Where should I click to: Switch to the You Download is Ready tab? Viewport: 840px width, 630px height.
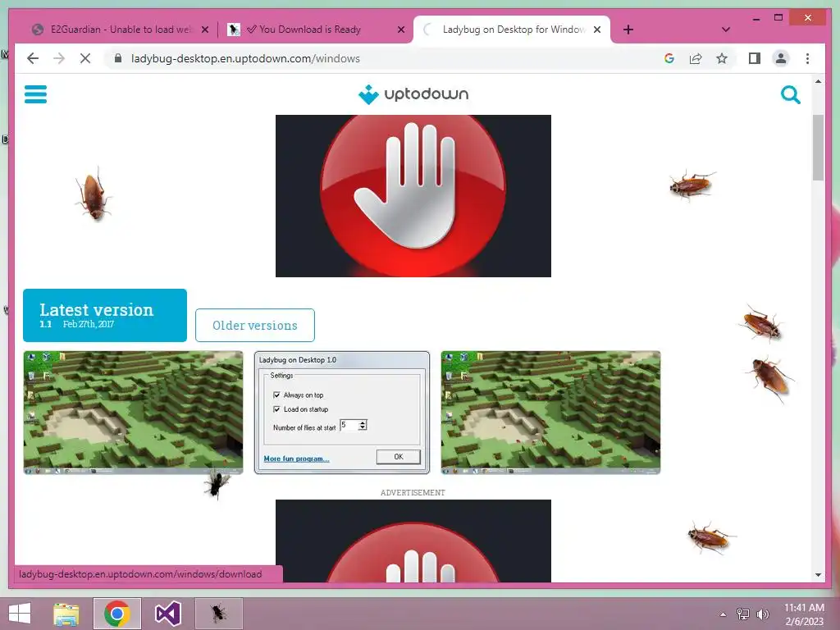pyautogui.click(x=316, y=30)
